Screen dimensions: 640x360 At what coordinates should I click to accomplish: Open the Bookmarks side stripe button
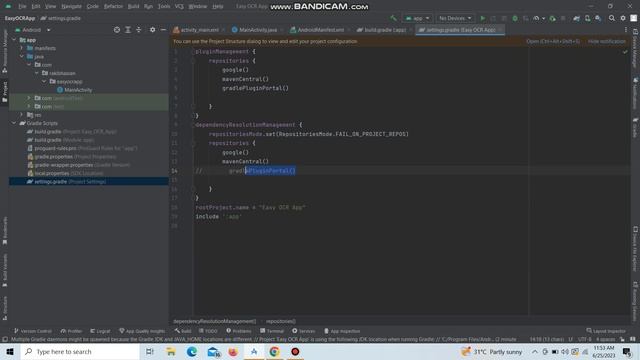point(4,231)
